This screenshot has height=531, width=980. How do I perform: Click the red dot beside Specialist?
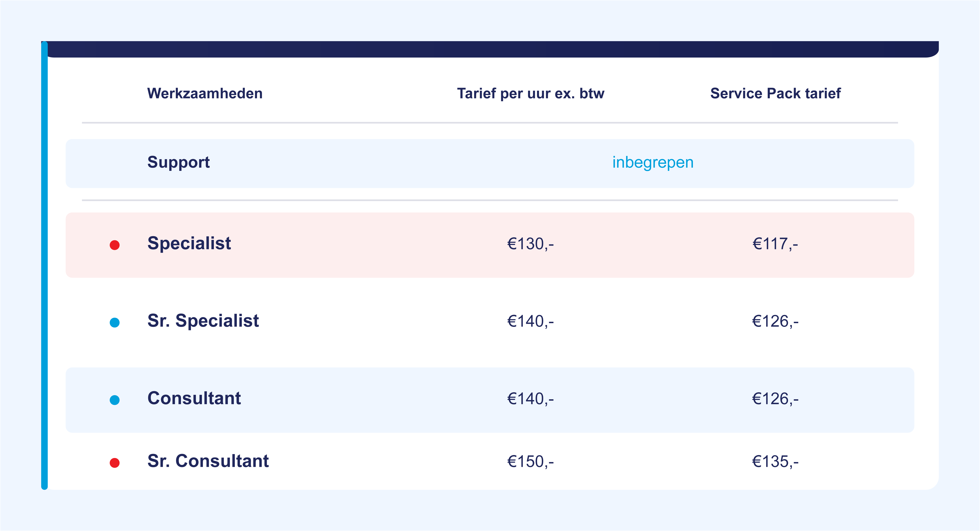click(115, 245)
